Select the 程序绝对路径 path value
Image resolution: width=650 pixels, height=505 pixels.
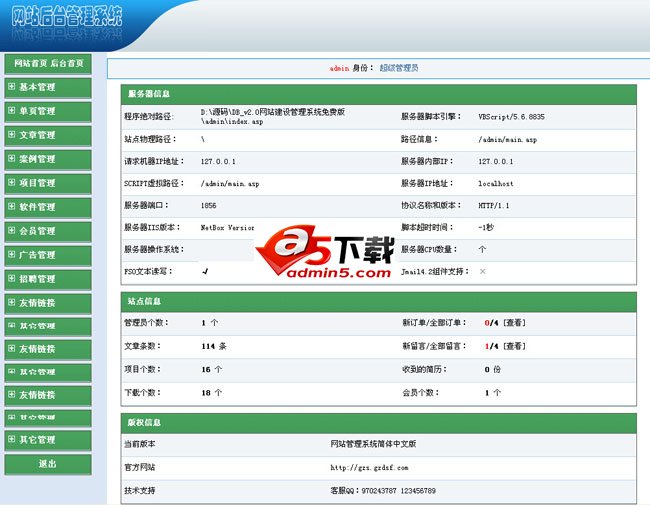pos(273,117)
